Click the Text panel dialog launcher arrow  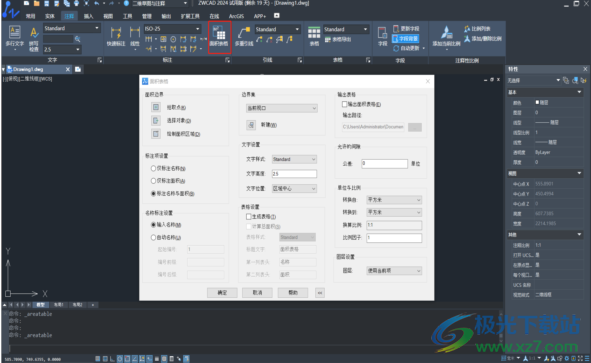100,60
